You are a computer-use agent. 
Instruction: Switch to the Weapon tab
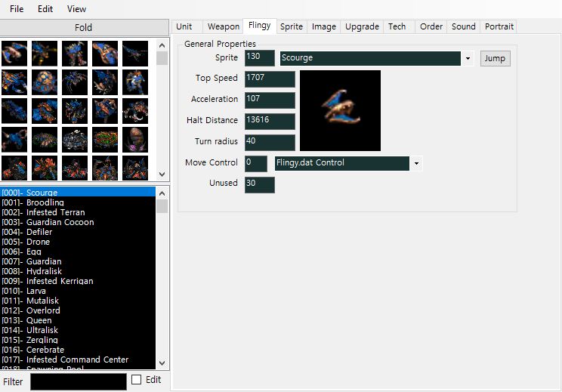click(224, 26)
